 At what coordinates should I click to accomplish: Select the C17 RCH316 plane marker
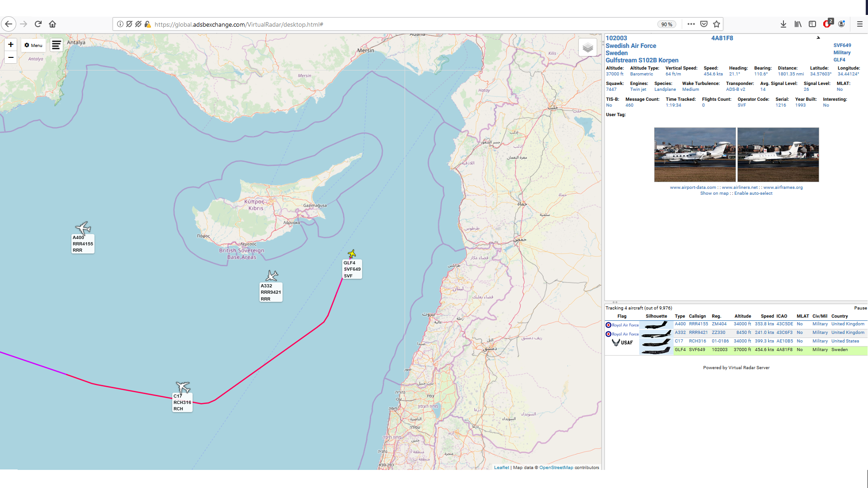(x=183, y=387)
